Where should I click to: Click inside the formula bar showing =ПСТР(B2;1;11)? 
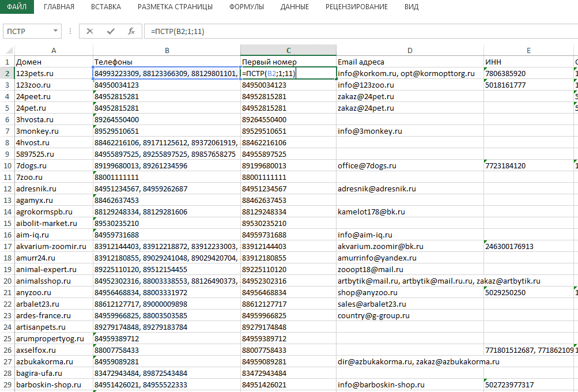[x=361, y=31]
